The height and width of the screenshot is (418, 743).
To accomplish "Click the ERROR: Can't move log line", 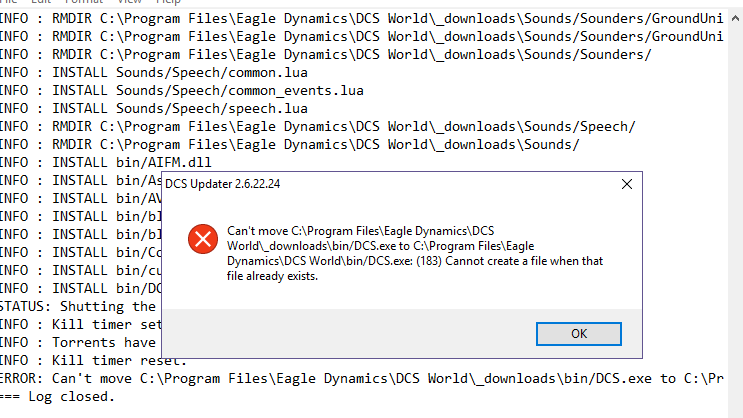I will (x=362, y=379).
